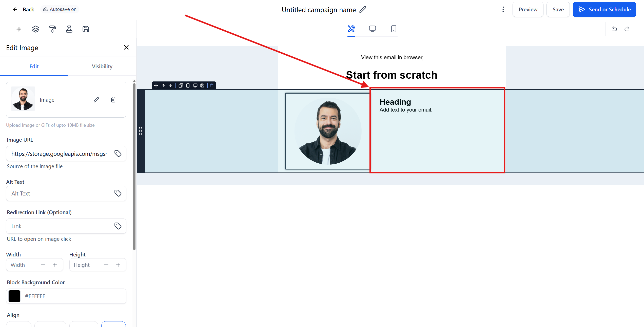Image resolution: width=644 pixels, height=327 pixels.
Task: Decrease the Height value with minus
Action: coord(106,265)
